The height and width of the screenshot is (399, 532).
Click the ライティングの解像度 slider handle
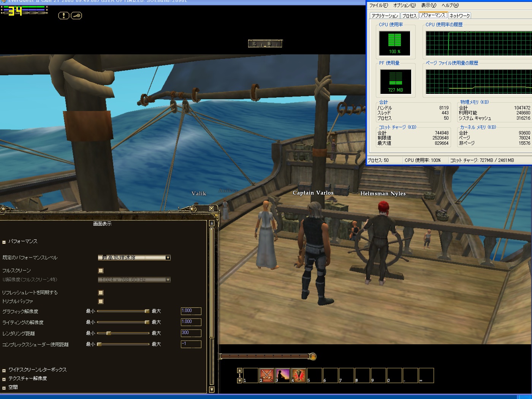click(x=147, y=322)
